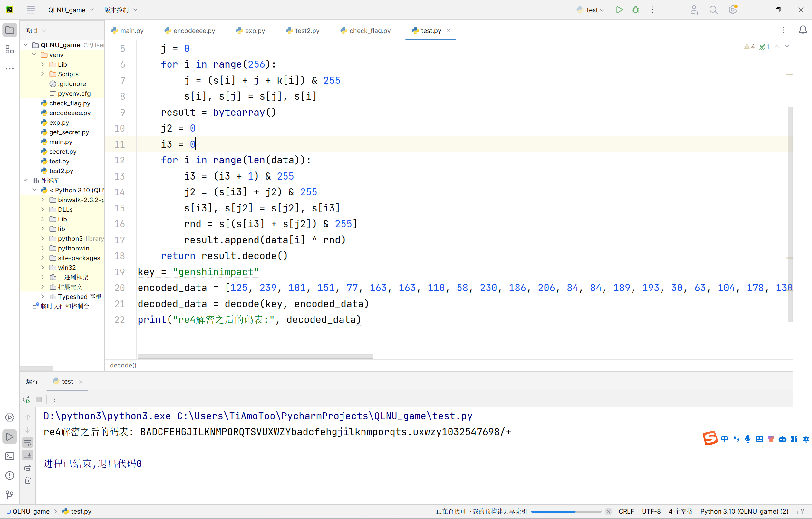Clear all console output
The image size is (812, 519).
coord(28,481)
